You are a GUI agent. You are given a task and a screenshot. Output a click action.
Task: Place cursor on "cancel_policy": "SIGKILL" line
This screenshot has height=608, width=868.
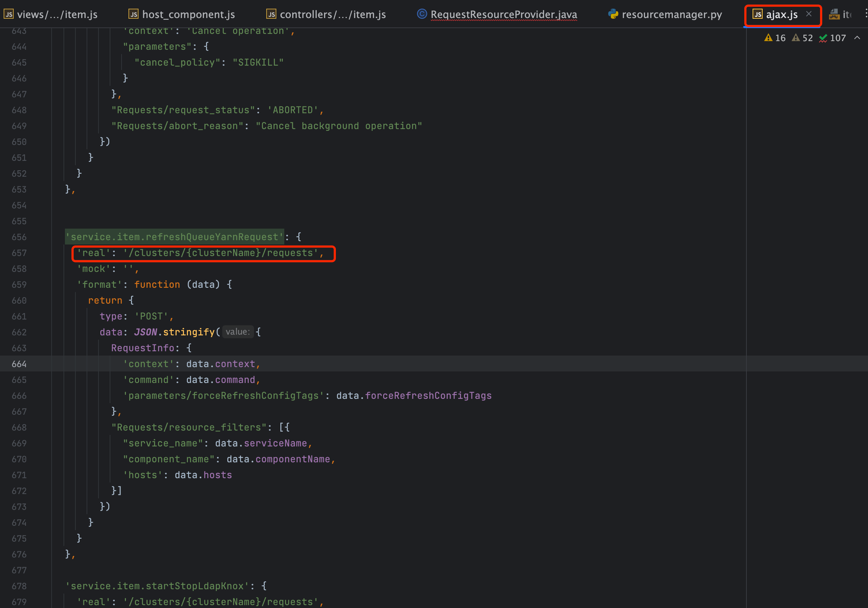pyautogui.click(x=209, y=62)
